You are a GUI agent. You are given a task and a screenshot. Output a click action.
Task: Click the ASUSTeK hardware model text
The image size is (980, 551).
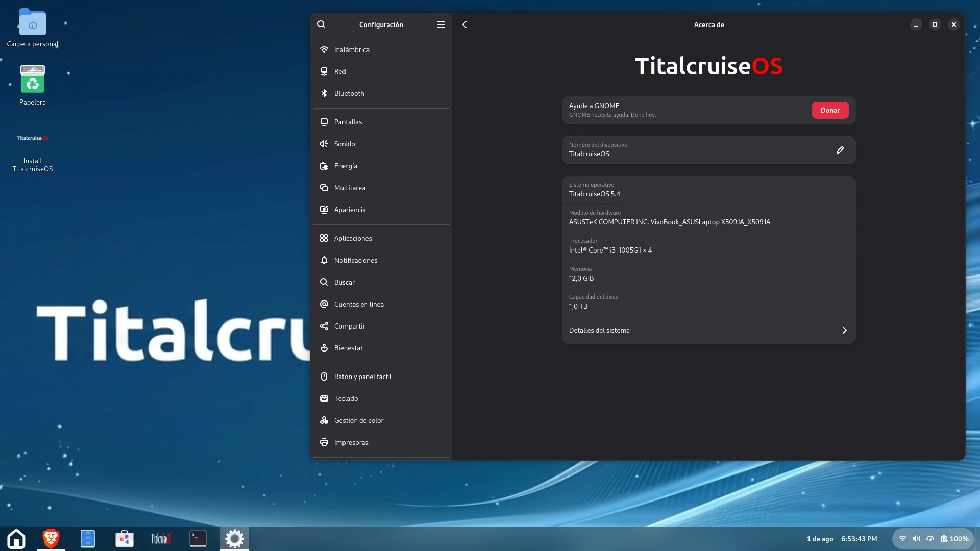[x=670, y=222]
